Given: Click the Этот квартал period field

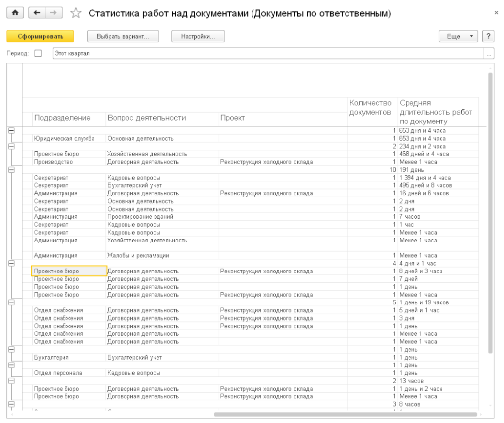Looking at the screenshot, I should (266, 54).
